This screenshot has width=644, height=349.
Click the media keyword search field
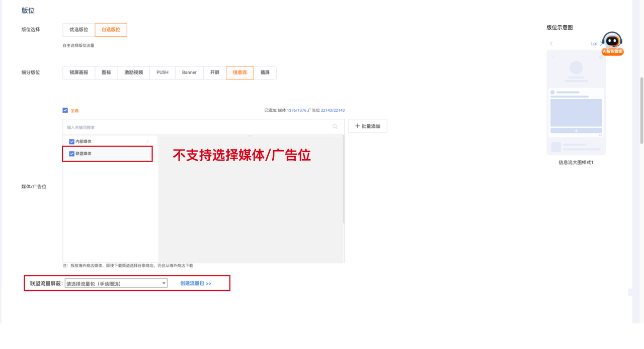pyautogui.click(x=196, y=127)
